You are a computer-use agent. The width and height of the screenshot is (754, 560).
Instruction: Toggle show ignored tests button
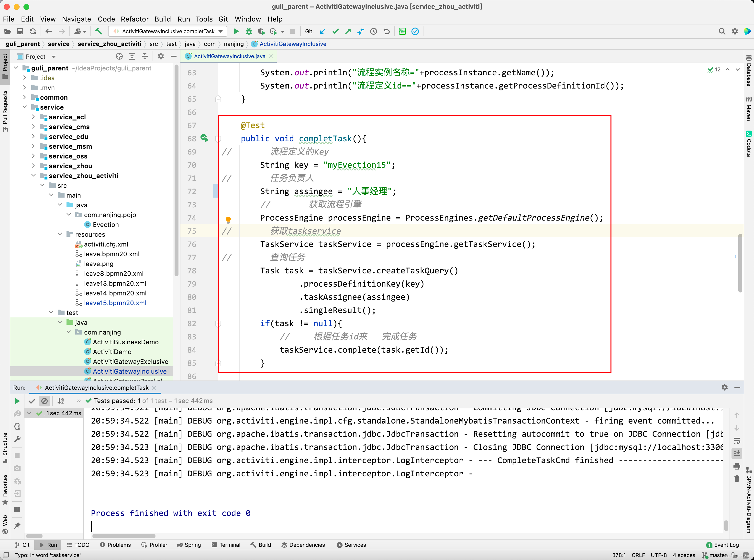44,401
